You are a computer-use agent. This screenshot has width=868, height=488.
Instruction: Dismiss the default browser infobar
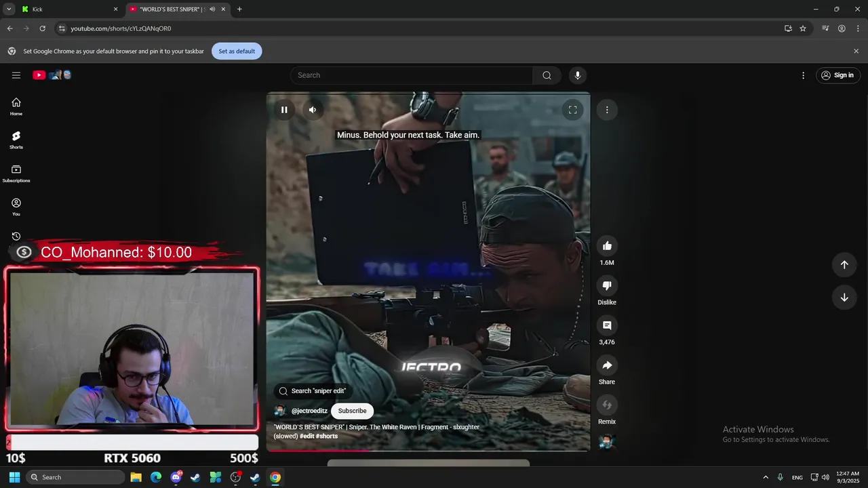point(856,52)
